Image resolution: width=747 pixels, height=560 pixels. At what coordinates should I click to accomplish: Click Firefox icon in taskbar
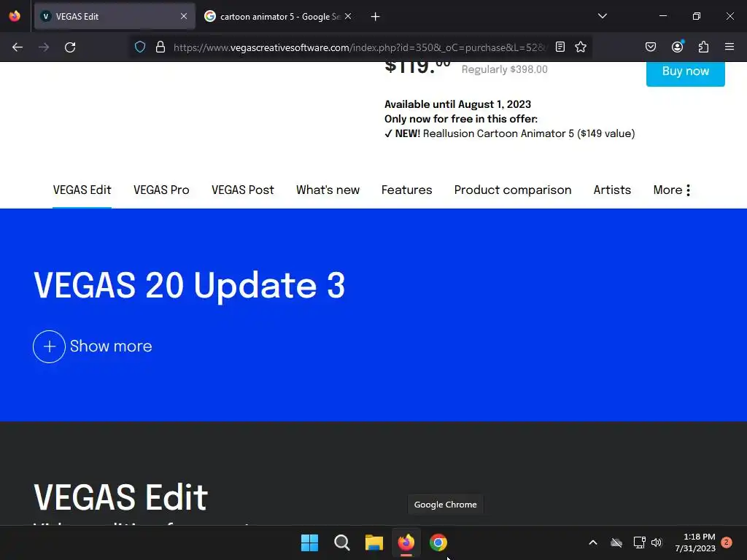click(406, 542)
